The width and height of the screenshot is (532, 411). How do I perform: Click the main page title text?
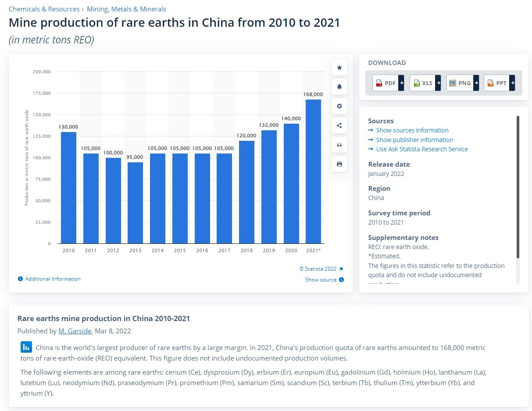175,22
